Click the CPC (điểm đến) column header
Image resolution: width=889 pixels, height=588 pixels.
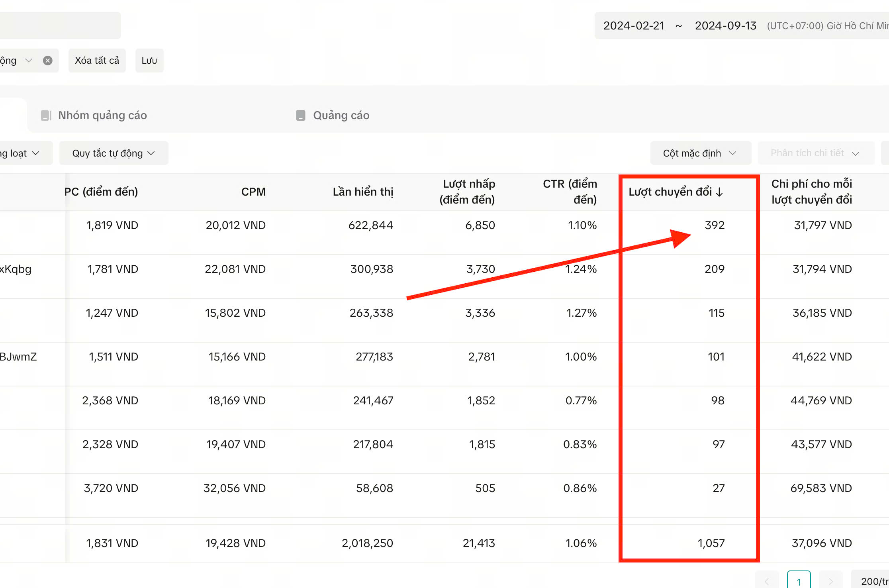[101, 192]
